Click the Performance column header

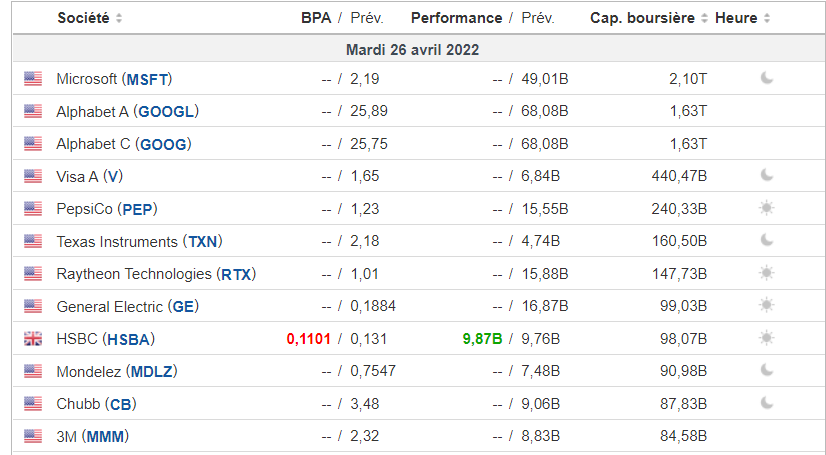[x=456, y=18]
